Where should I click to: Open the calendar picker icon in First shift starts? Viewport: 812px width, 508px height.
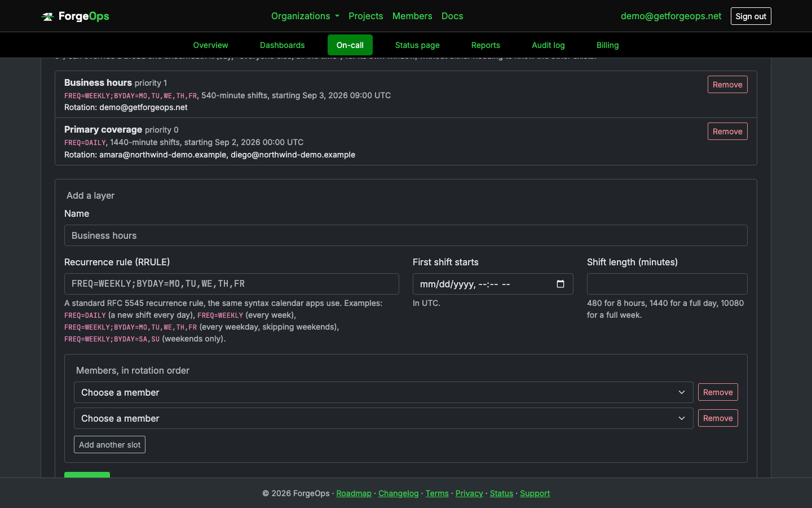tap(561, 284)
